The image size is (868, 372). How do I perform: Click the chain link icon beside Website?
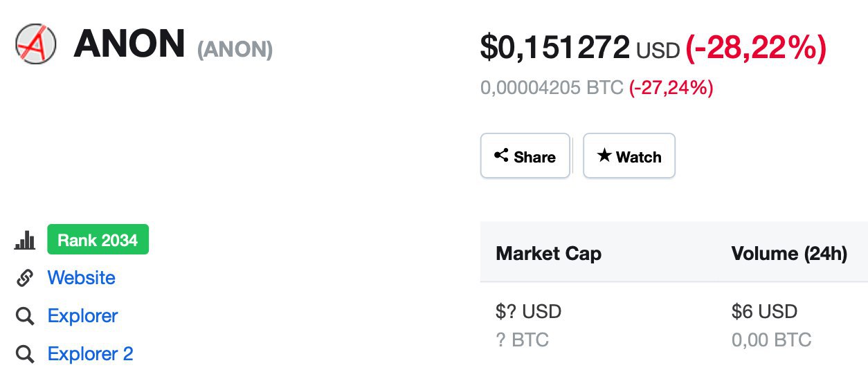25,278
